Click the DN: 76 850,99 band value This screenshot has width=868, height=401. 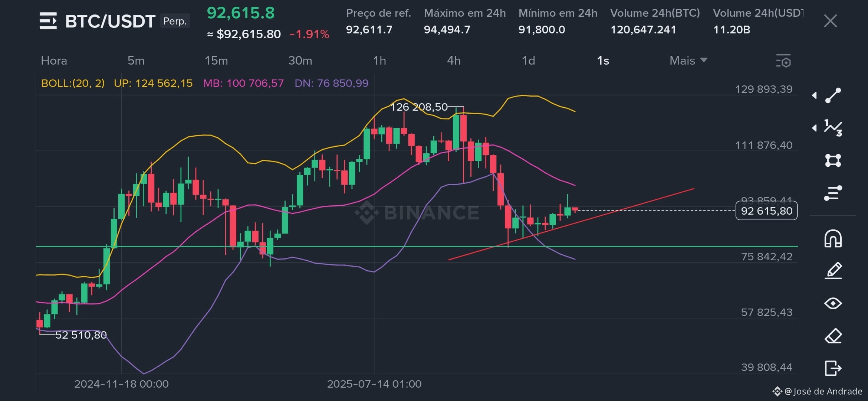[x=332, y=83]
